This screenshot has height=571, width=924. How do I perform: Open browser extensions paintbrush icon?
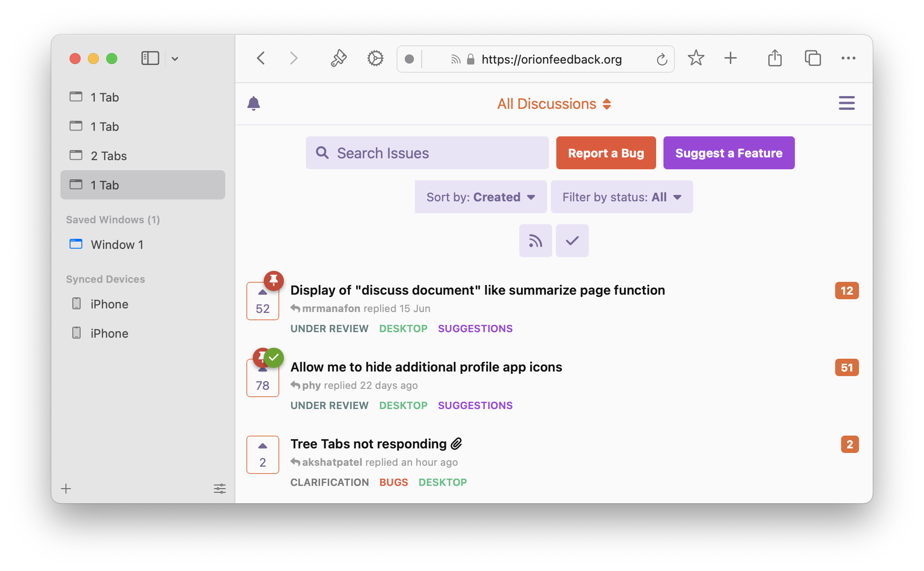pyautogui.click(x=338, y=59)
